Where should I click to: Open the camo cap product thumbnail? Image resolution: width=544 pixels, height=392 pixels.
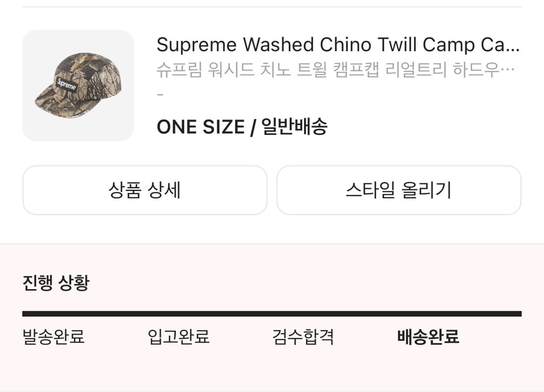tap(78, 86)
